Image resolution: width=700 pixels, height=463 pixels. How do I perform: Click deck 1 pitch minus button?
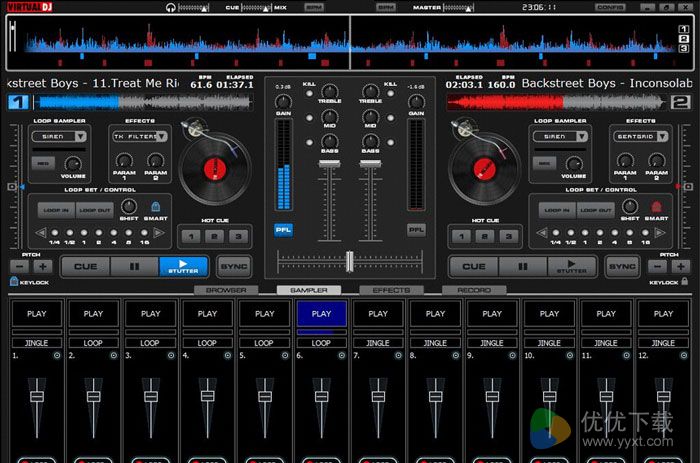point(20,267)
